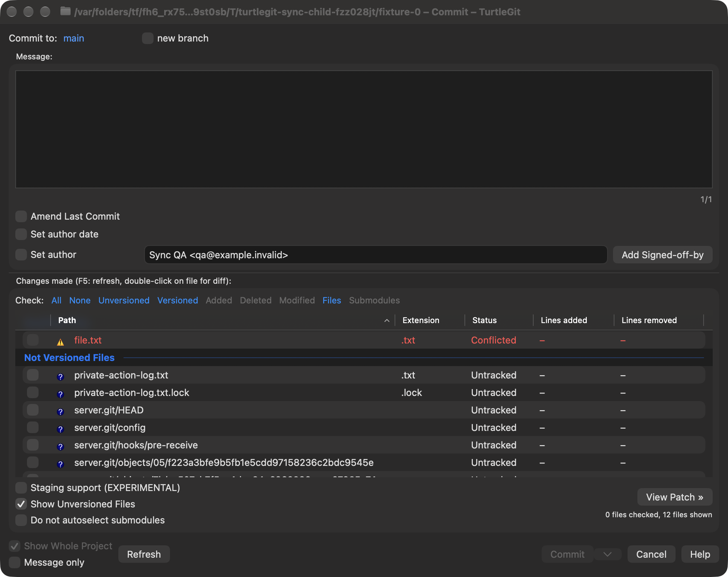Click the status icon for server.git/hooks/pre-receive

[60, 447]
